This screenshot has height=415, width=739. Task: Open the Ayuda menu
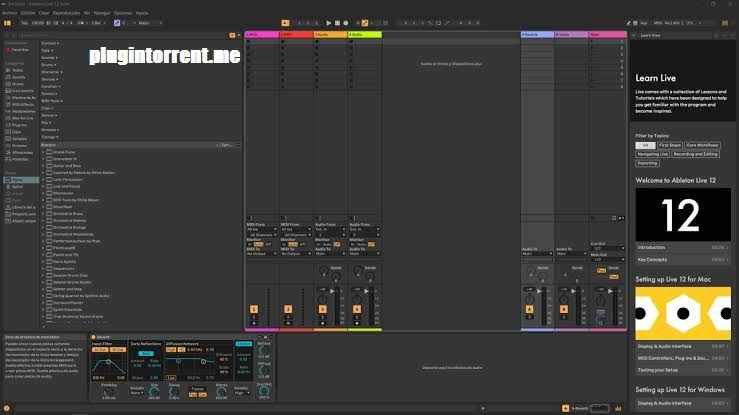(x=142, y=13)
